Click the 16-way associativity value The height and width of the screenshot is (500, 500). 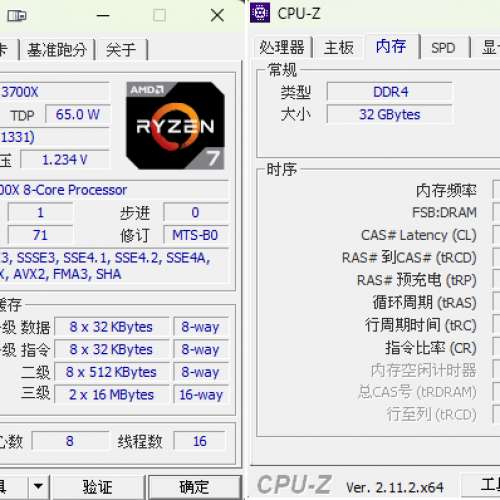[x=201, y=395]
